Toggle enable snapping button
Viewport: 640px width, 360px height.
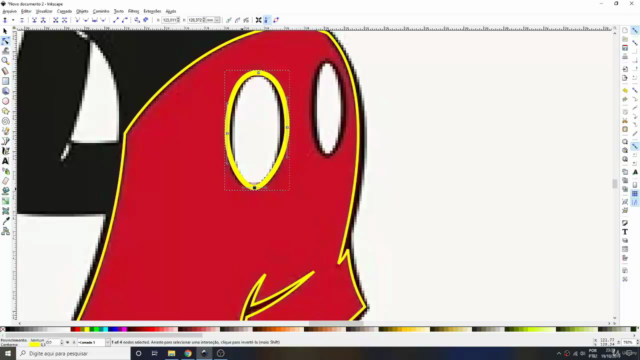pos(635,31)
